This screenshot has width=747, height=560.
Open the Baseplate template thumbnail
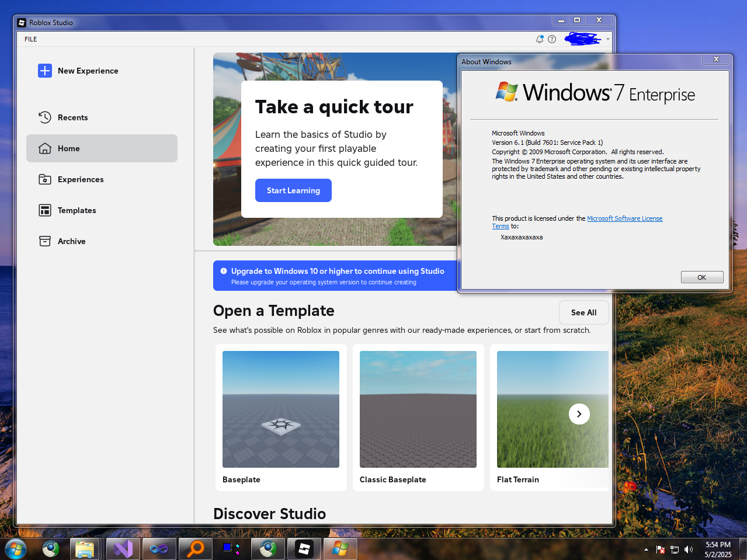pos(281,409)
